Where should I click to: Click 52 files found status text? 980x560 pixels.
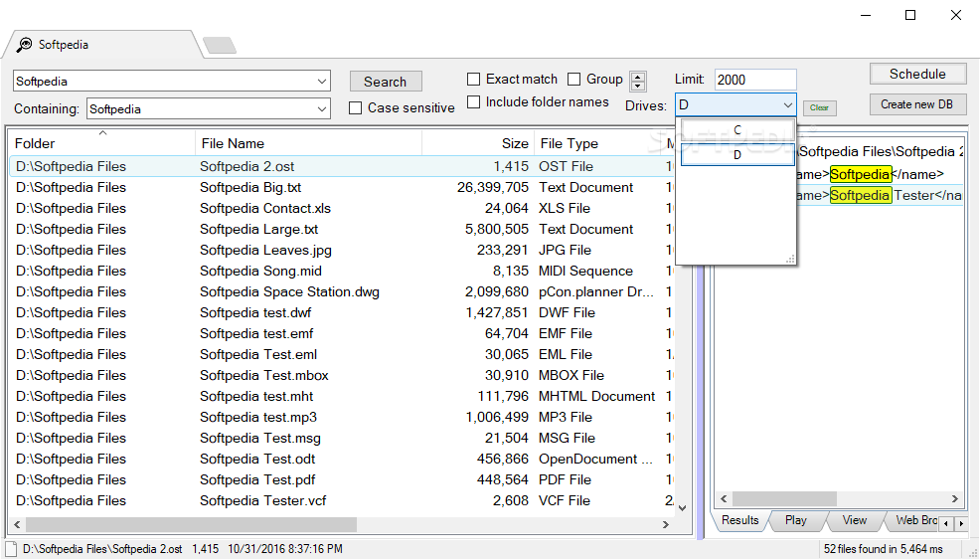[x=884, y=549]
